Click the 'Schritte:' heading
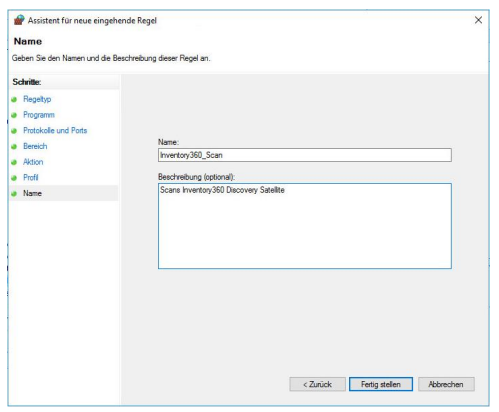Viewport: 499px width, 412px height. [27, 82]
